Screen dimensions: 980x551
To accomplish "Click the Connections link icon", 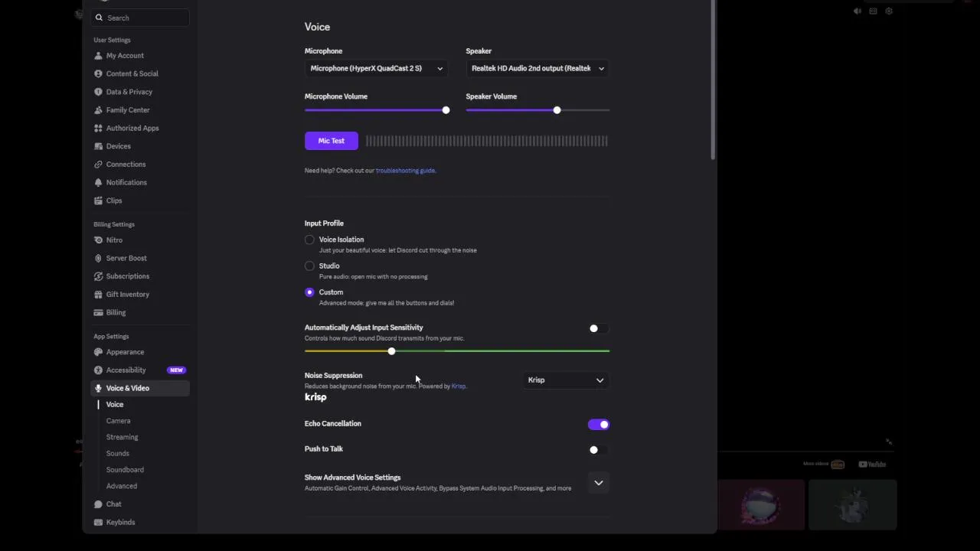I will pos(98,165).
